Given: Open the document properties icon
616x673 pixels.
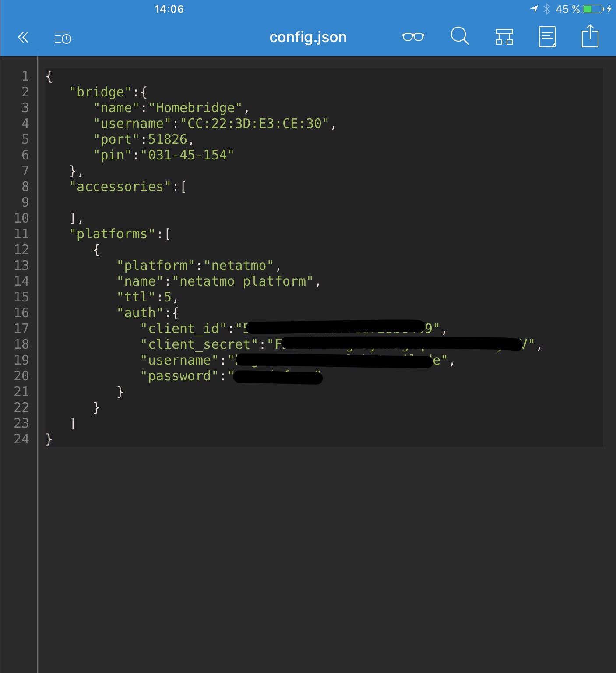Looking at the screenshot, I should coord(547,37).
